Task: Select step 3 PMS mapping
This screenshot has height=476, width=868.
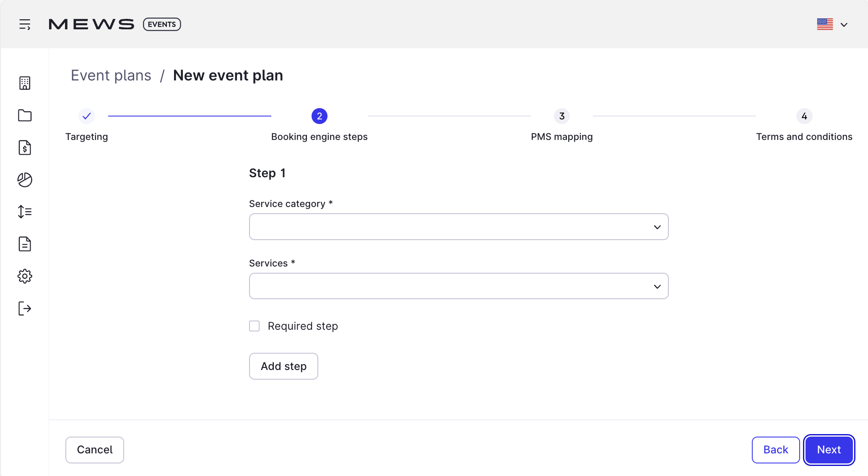Action: coord(562,116)
